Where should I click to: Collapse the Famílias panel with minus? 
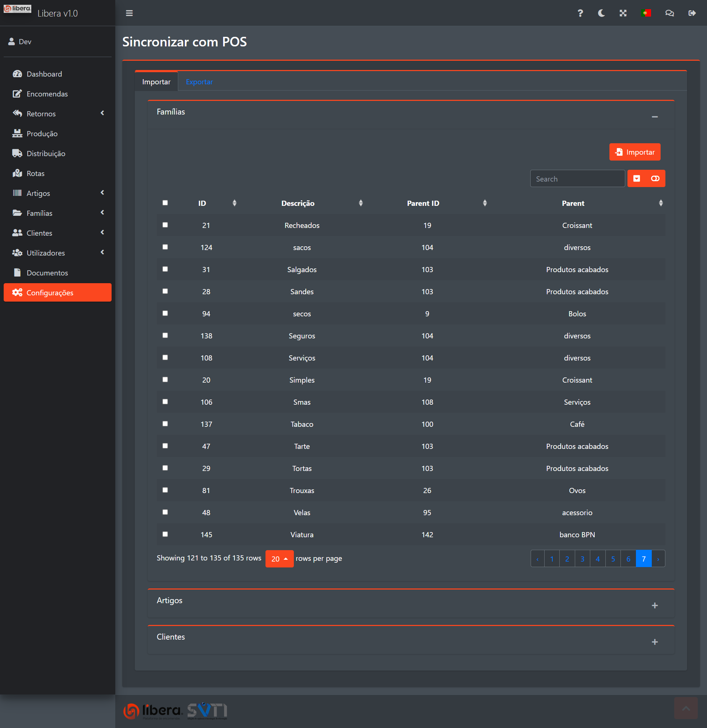tap(655, 117)
